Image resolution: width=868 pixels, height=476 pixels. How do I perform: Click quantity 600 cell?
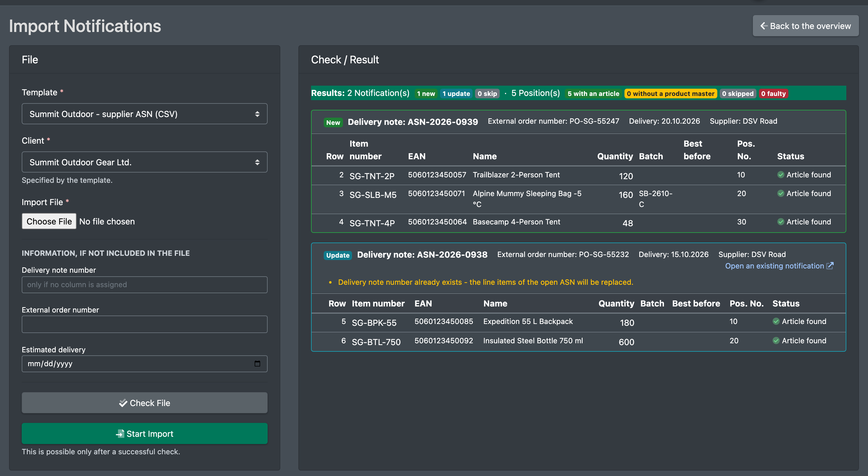point(626,342)
